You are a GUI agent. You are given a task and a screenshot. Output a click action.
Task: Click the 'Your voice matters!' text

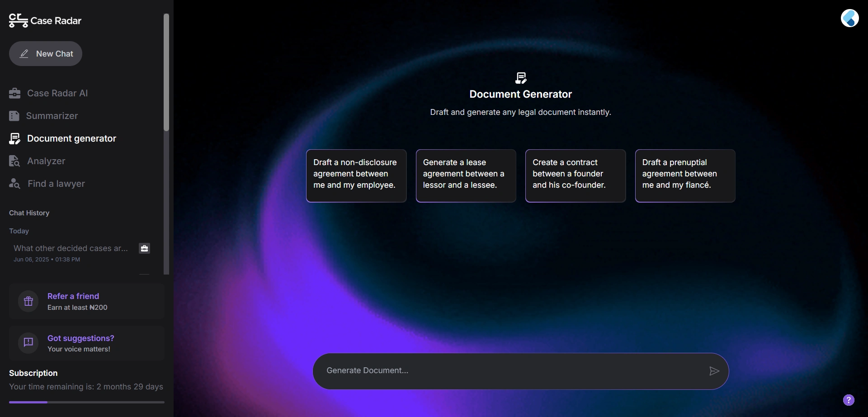coord(79,349)
